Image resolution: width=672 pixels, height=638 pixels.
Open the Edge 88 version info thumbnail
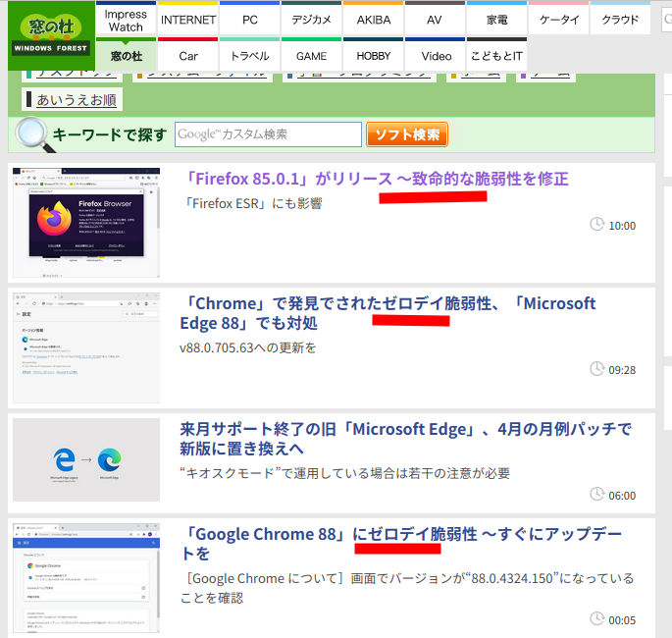point(86,347)
